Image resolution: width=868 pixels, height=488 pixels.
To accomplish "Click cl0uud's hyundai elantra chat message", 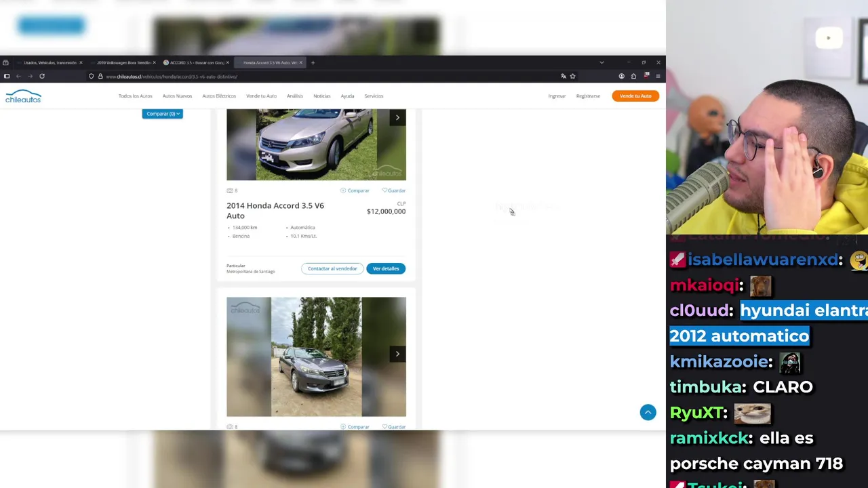I will pos(770,323).
